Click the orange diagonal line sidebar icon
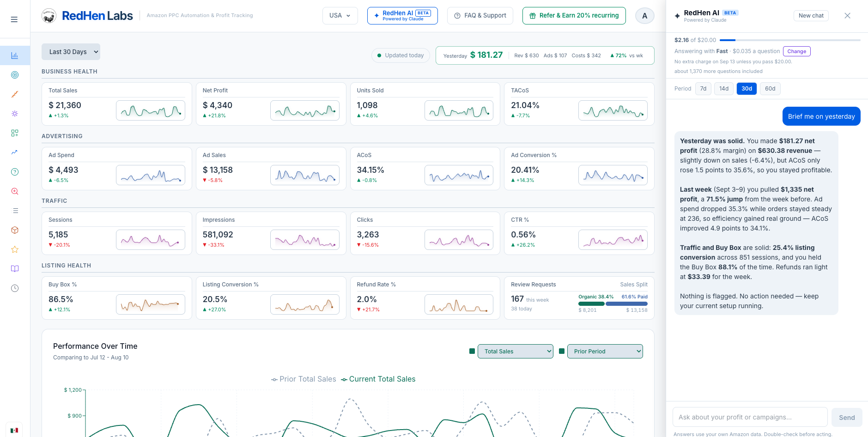868x437 pixels. (x=15, y=94)
